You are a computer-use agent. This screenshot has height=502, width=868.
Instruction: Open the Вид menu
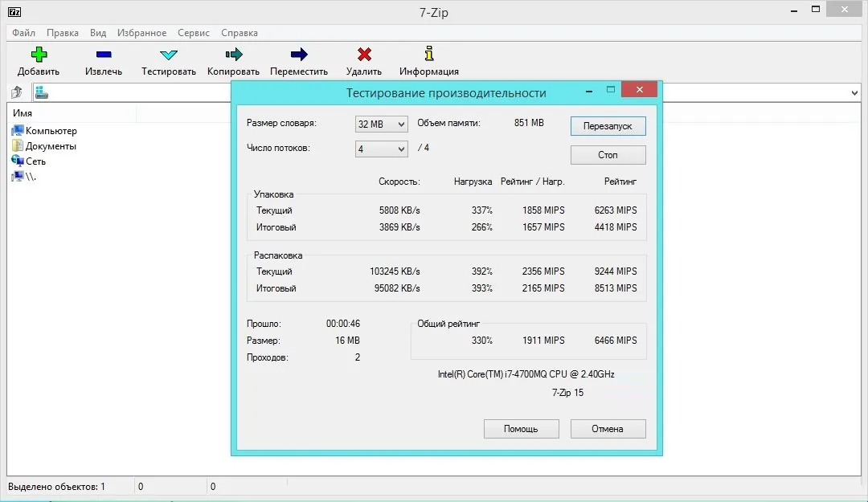98,33
